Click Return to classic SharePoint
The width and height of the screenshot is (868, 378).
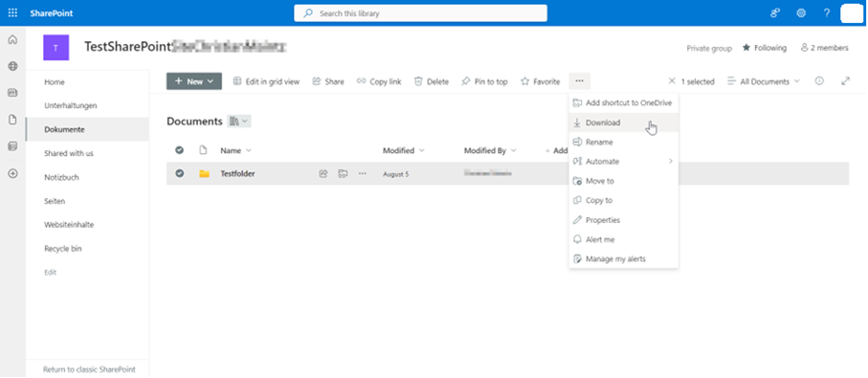pyautogui.click(x=89, y=369)
